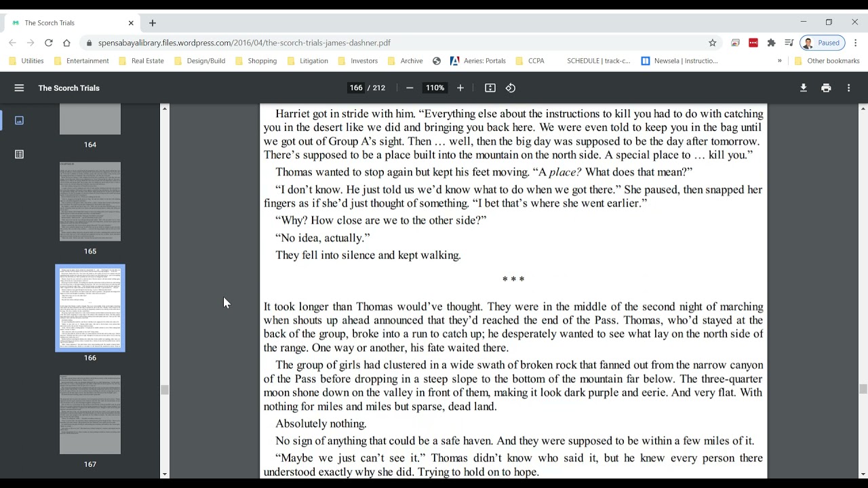This screenshot has height=488, width=868.
Task: Edit the current page number field
Action: click(356, 88)
